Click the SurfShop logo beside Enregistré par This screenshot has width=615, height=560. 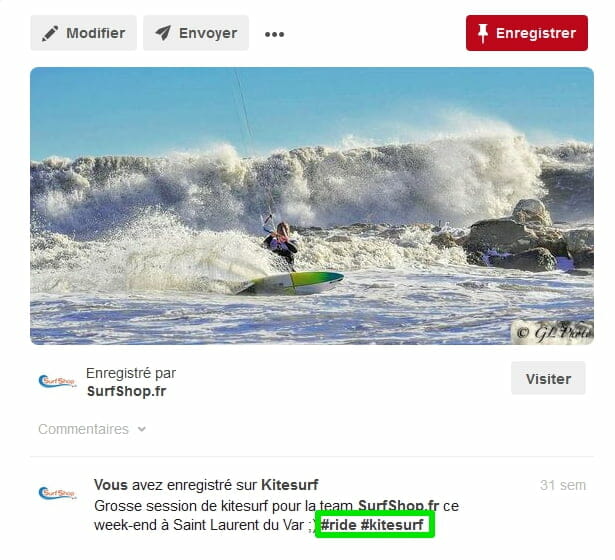(57, 381)
